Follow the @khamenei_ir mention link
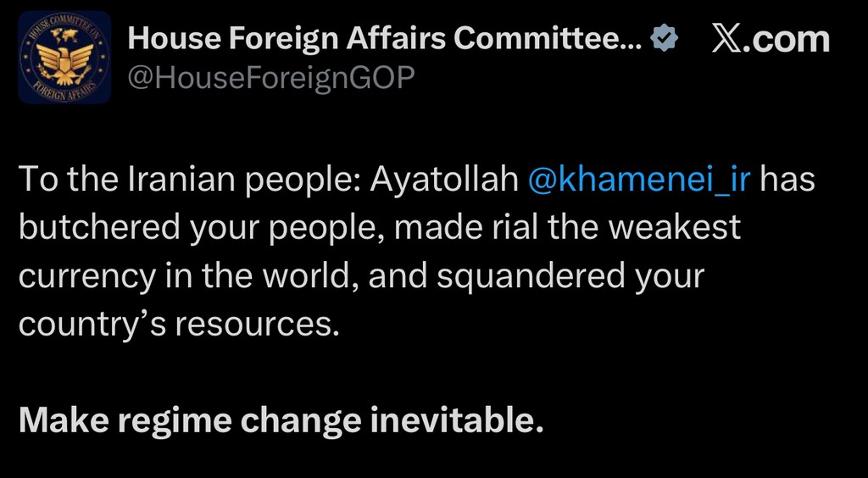Image resolution: width=868 pixels, height=478 pixels. coord(639,181)
